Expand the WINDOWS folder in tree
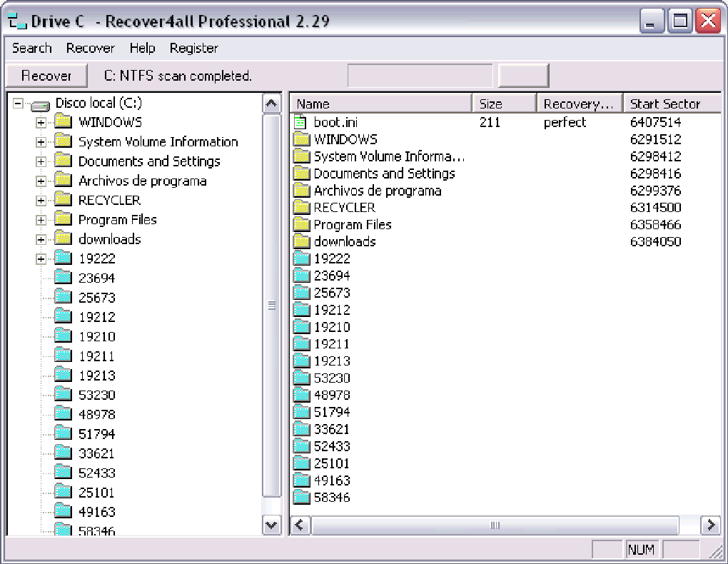Screen dimensions: 728x564 point(41,123)
